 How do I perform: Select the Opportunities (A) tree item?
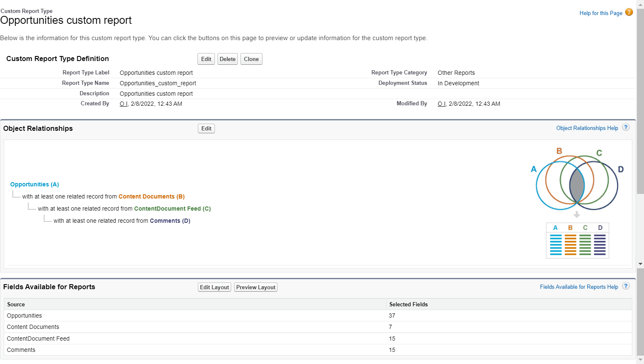coord(34,184)
